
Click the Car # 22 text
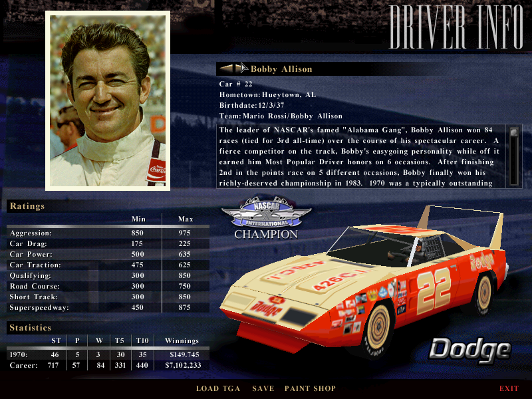point(236,84)
